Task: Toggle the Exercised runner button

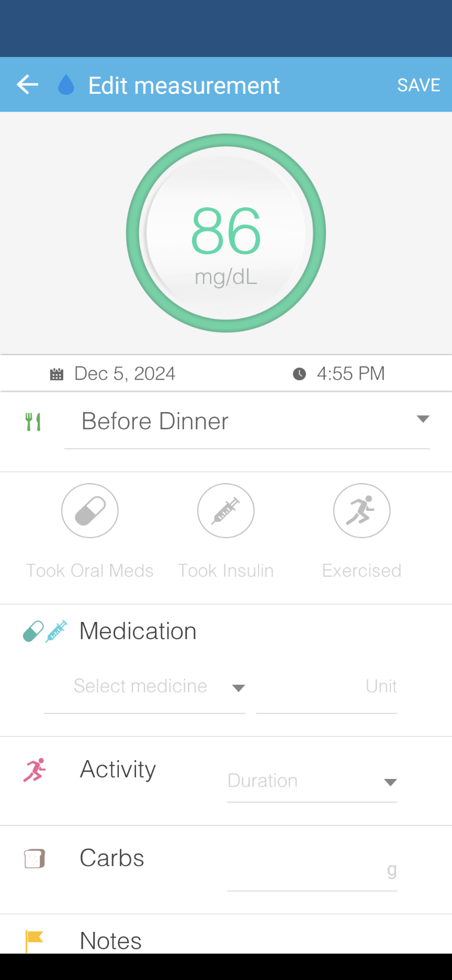Action: coord(362,510)
